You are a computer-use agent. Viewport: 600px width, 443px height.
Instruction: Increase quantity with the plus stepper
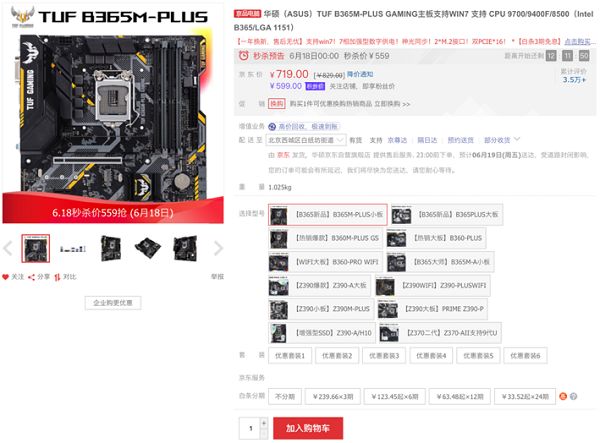pyautogui.click(x=264, y=423)
